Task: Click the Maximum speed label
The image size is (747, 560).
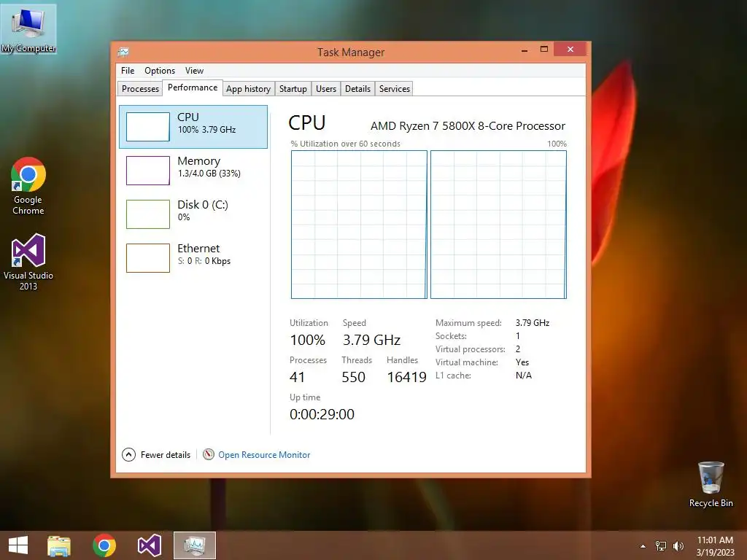Action: pos(468,323)
